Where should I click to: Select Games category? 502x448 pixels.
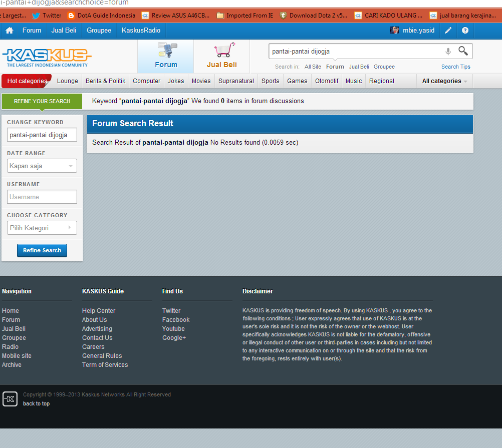pyautogui.click(x=297, y=81)
